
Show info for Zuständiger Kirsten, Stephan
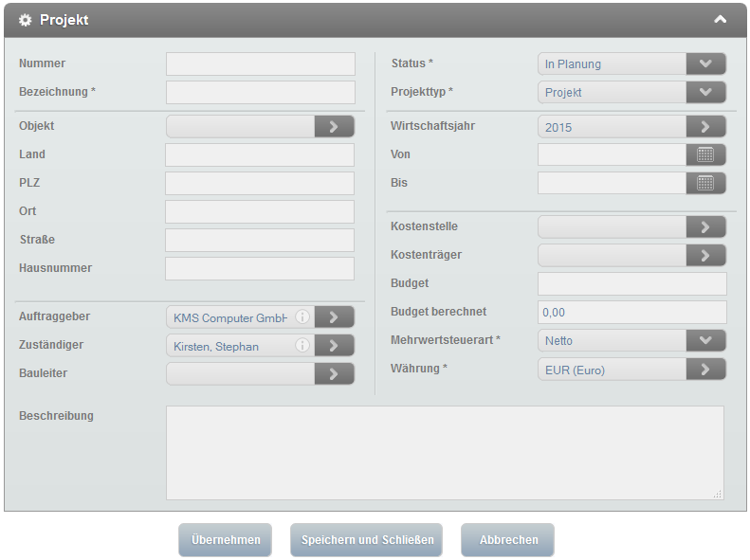[x=302, y=346]
